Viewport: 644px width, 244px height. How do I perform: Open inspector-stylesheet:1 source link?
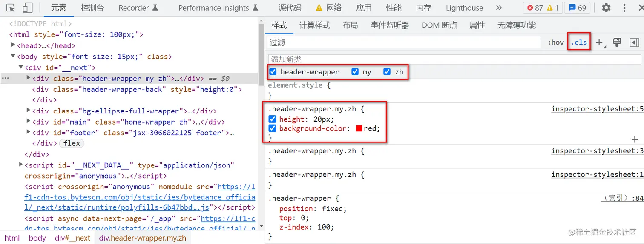click(597, 175)
